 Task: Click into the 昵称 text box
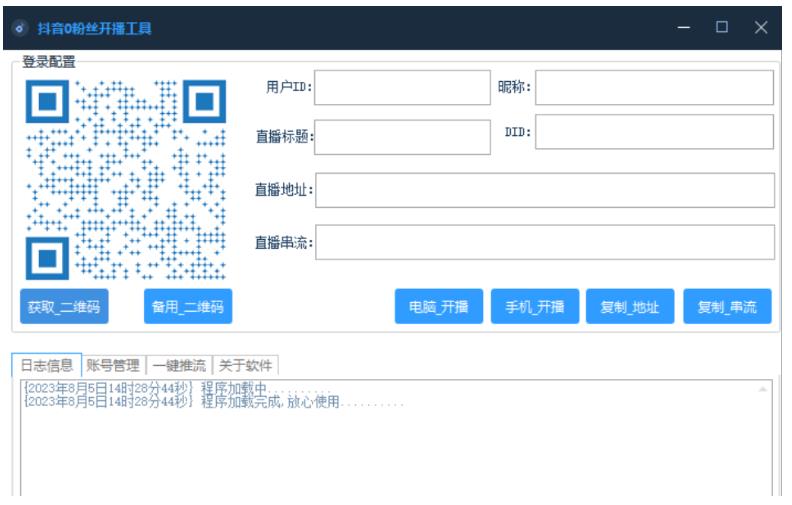click(x=654, y=88)
